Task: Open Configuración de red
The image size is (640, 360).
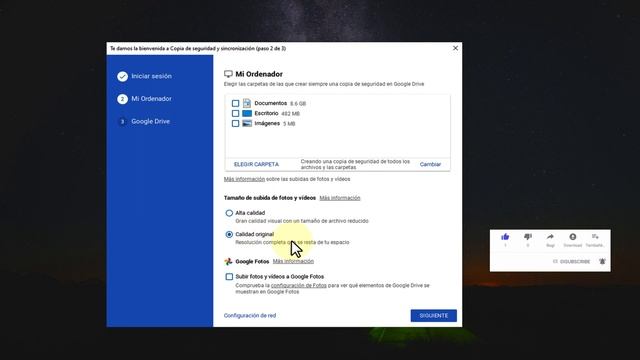Action: click(250, 316)
